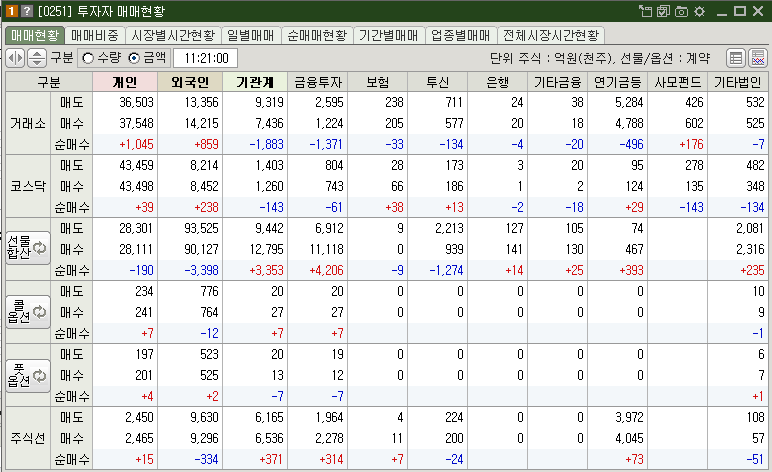772x472 pixels.
Task: Click the 보험 column header
Action: (x=378, y=82)
